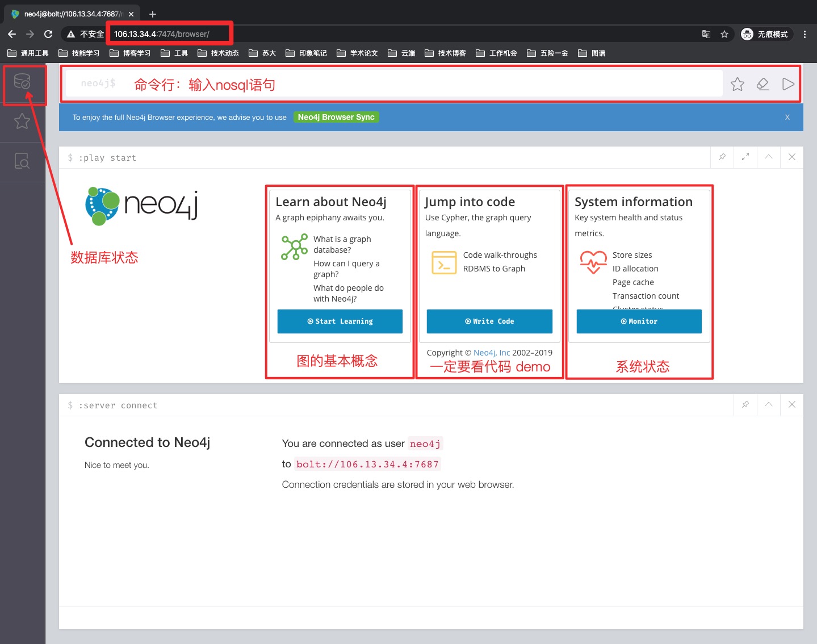Click the graph nodes icon in Learn card
This screenshot has width=817, height=644.
tap(294, 247)
